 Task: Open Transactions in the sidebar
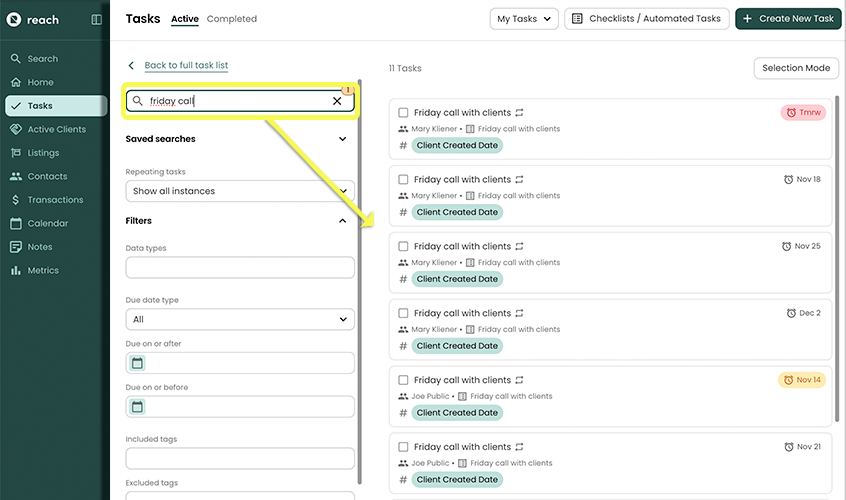tap(55, 200)
